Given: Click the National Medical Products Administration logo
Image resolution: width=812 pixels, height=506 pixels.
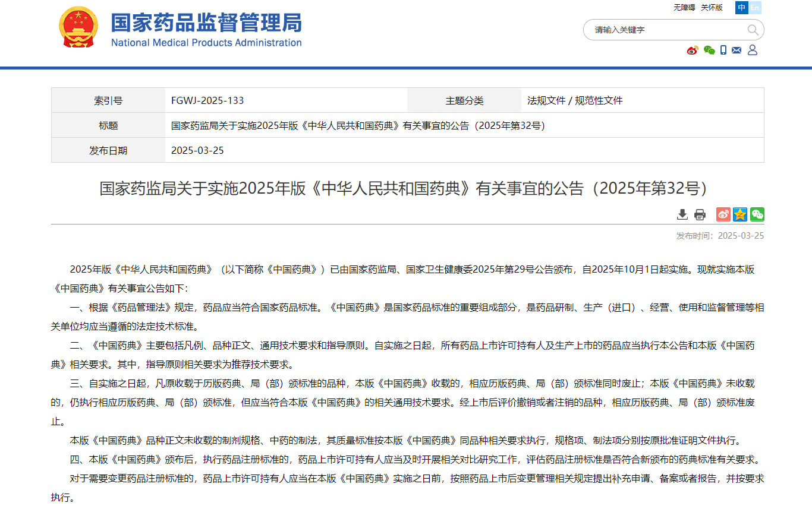Looking at the screenshot, I should (206, 30).
